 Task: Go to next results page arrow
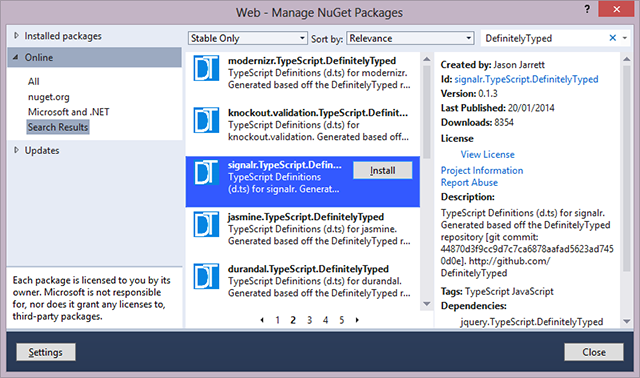pyautogui.click(x=357, y=320)
